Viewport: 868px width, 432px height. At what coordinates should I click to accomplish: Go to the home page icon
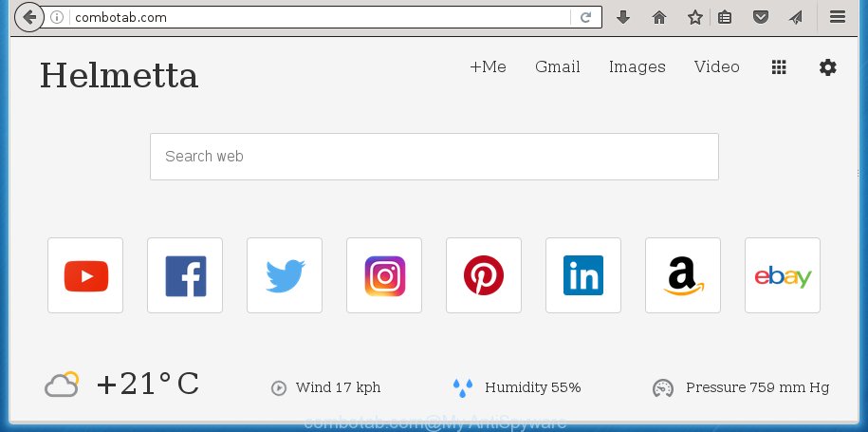(x=658, y=17)
